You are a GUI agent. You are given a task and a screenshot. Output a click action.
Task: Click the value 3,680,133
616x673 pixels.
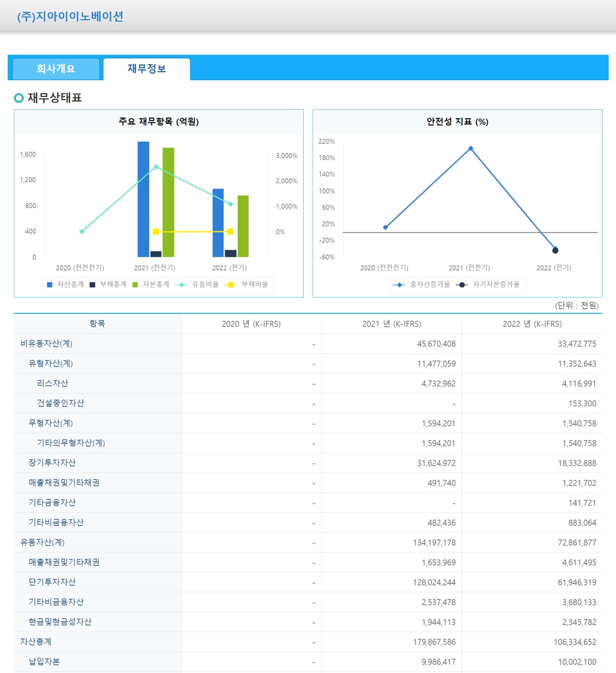(579, 602)
